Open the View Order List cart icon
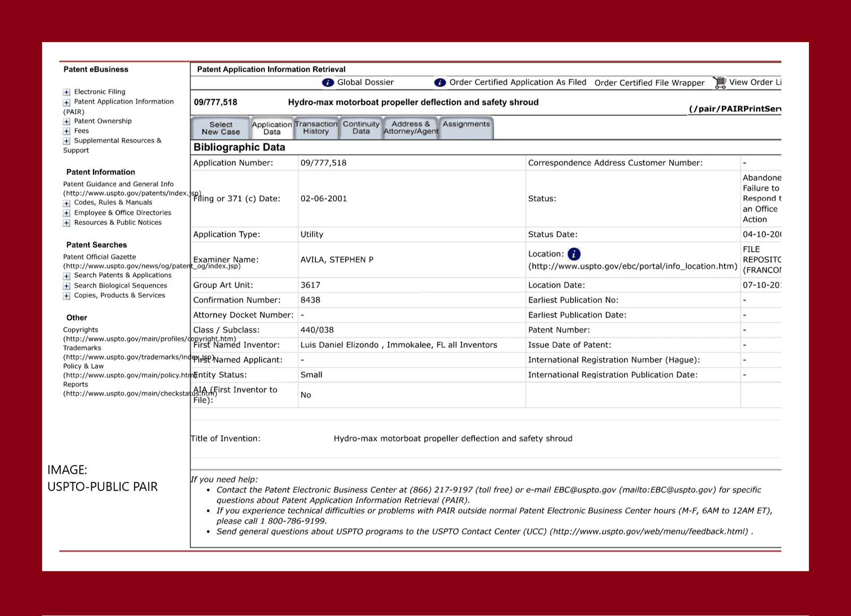This screenshot has width=851, height=616. tap(720, 82)
